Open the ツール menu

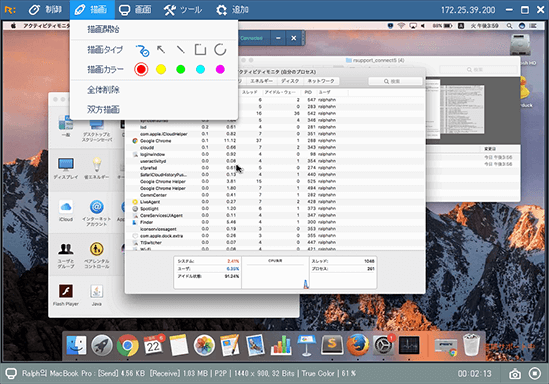pyautogui.click(x=183, y=9)
